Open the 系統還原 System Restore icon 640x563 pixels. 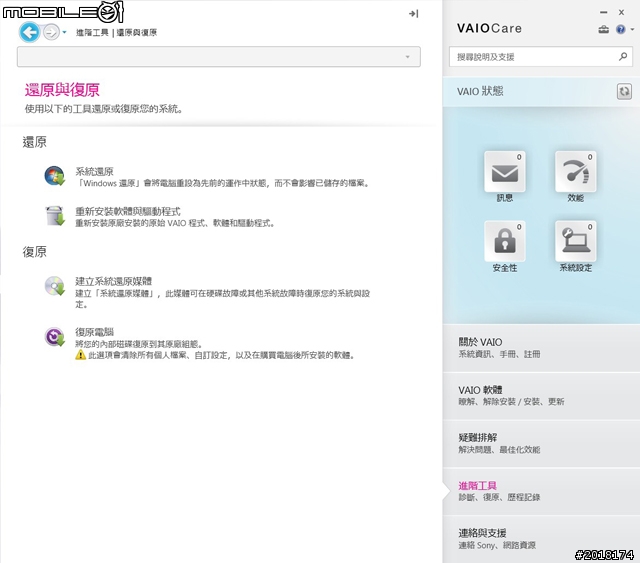[x=55, y=176]
